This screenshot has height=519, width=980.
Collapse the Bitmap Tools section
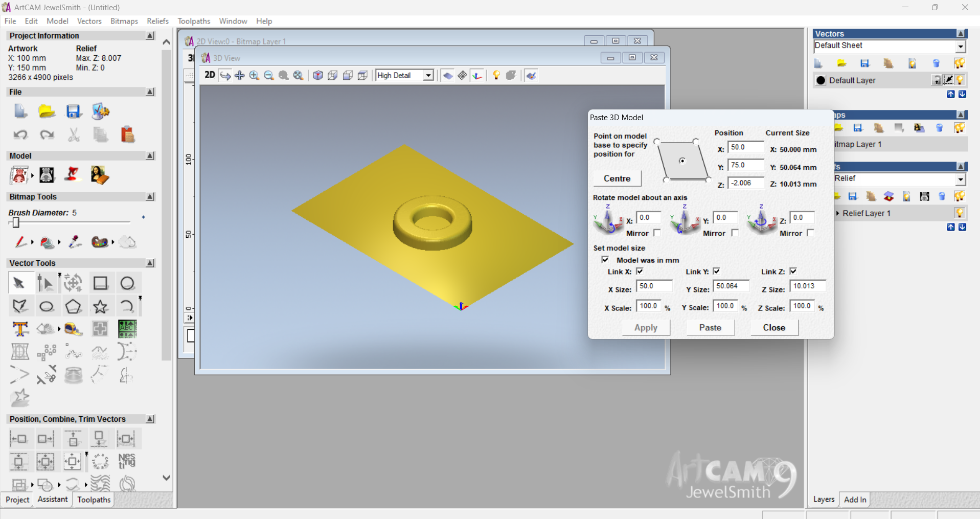(x=150, y=196)
